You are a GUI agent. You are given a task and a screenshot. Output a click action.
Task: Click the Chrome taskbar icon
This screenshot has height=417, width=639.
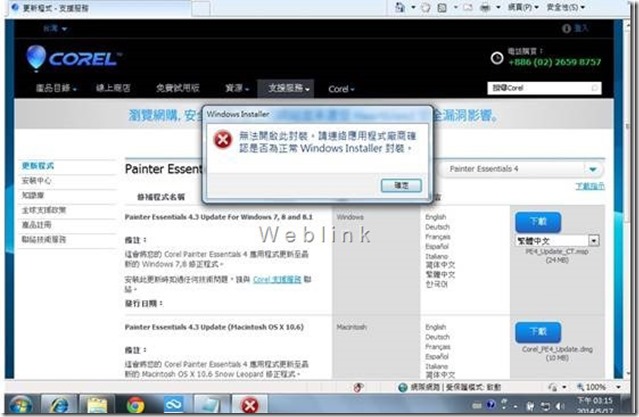pos(135,406)
